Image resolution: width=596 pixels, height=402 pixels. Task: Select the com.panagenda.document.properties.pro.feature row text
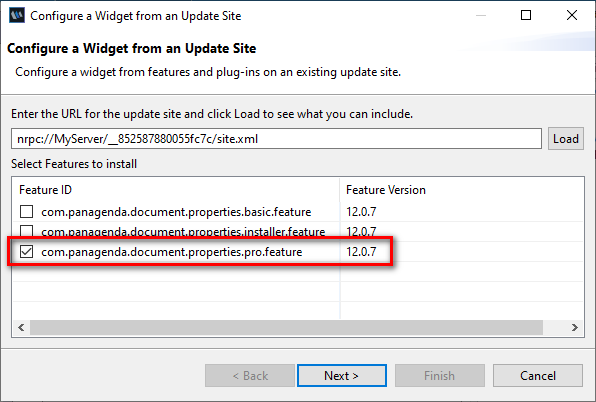(x=171, y=252)
